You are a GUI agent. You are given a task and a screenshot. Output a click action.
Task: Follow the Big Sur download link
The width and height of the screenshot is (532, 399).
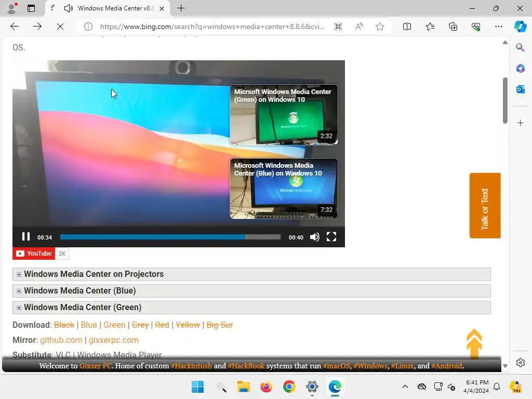click(220, 325)
